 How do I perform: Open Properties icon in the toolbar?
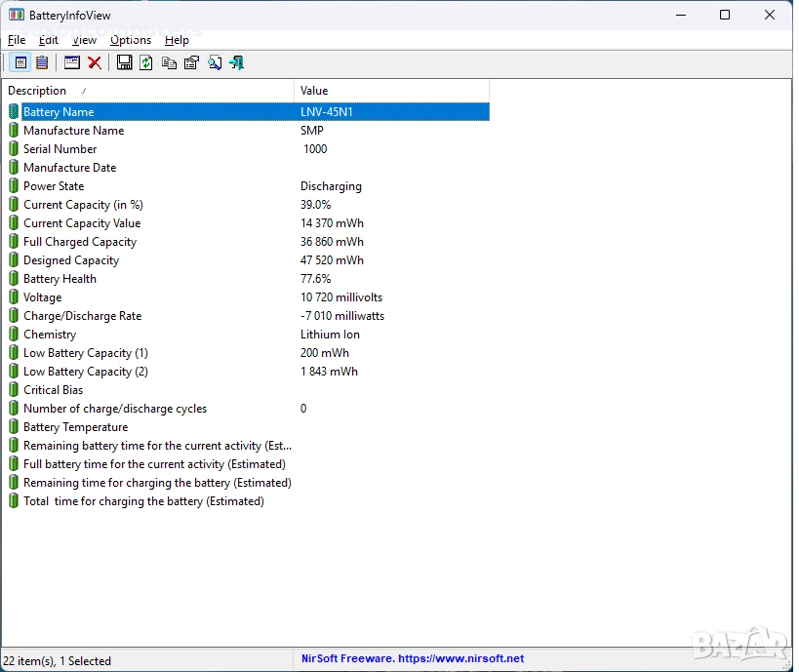tap(191, 63)
